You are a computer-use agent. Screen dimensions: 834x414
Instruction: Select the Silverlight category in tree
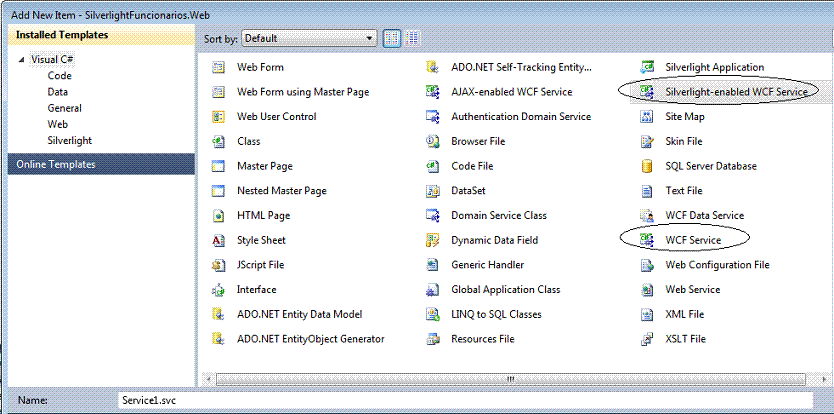(70, 140)
